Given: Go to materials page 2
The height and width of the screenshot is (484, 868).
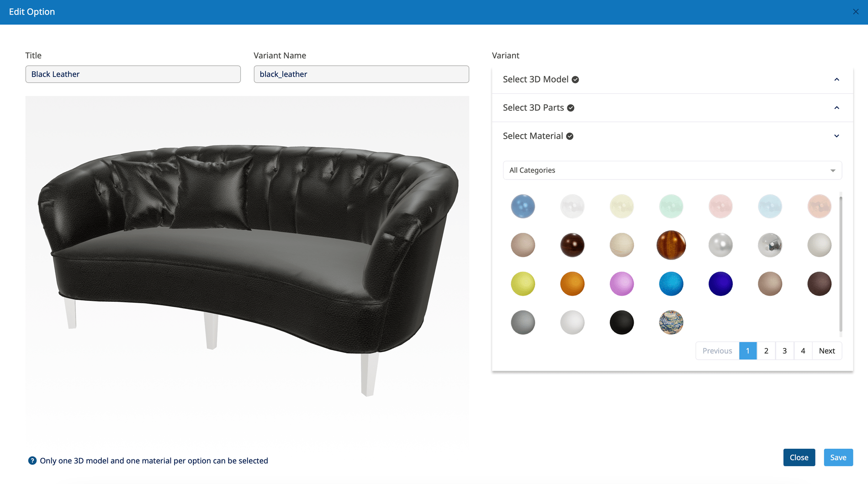Looking at the screenshot, I should click(766, 351).
